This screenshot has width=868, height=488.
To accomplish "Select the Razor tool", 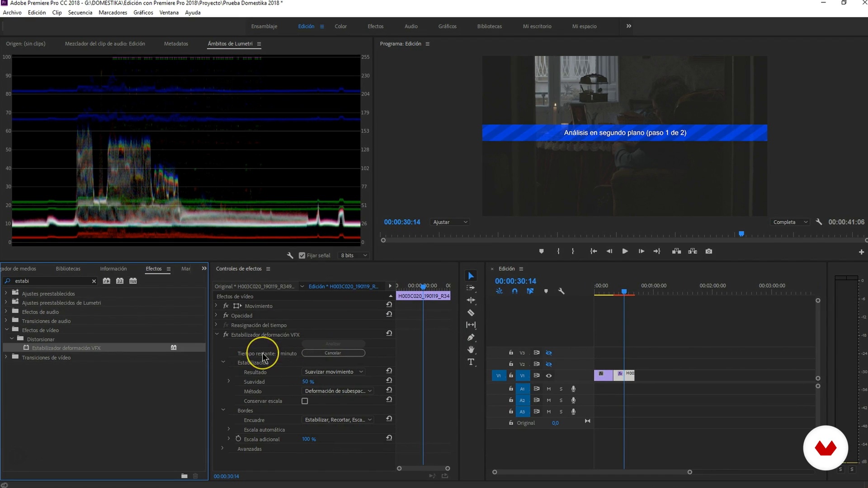I will coord(471,313).
